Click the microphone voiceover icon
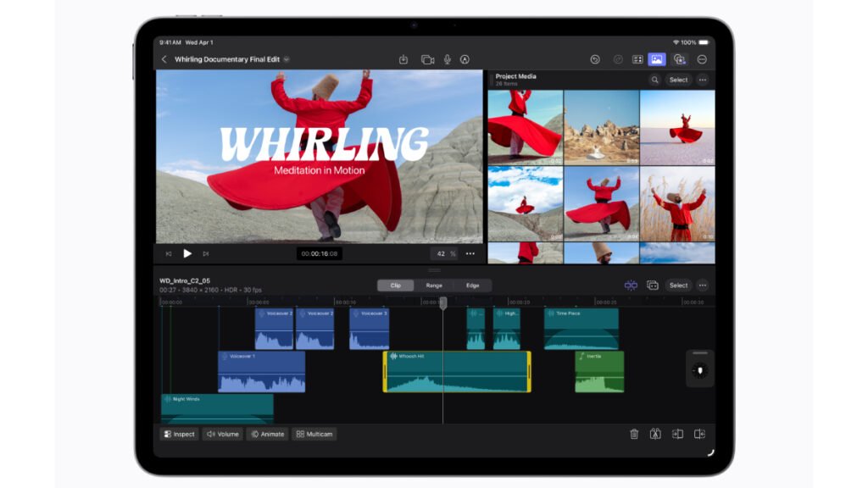 pyautogui.click(x=447, y=59)
